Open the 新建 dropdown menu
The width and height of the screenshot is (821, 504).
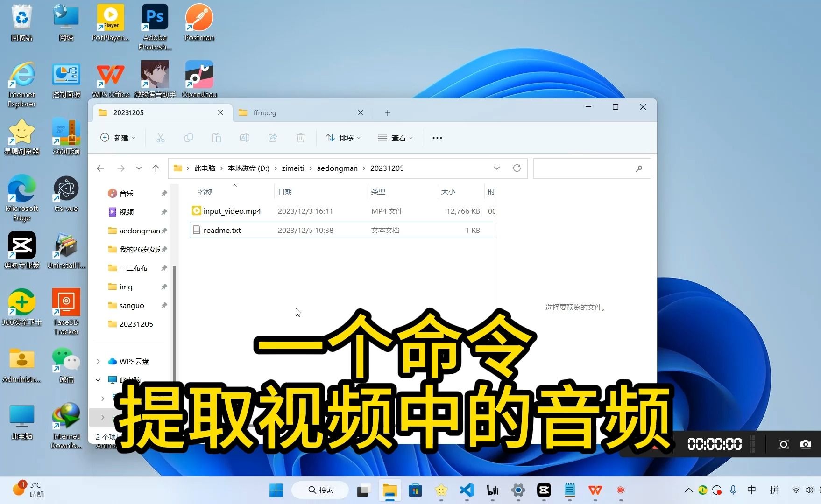118,138
